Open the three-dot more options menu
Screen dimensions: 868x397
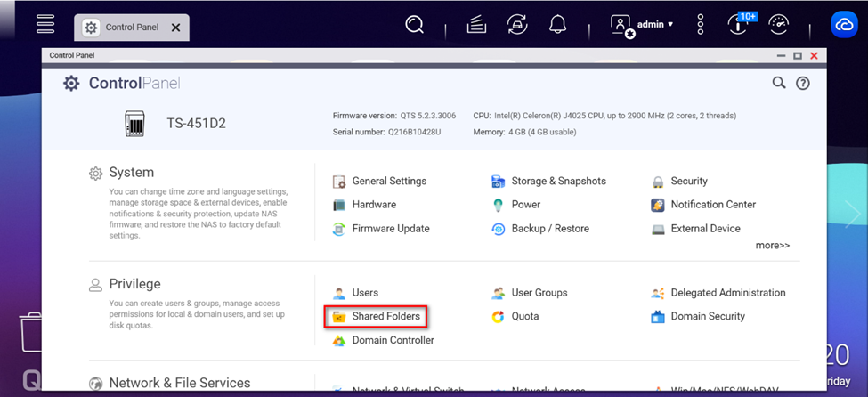[x=701, y=25]
